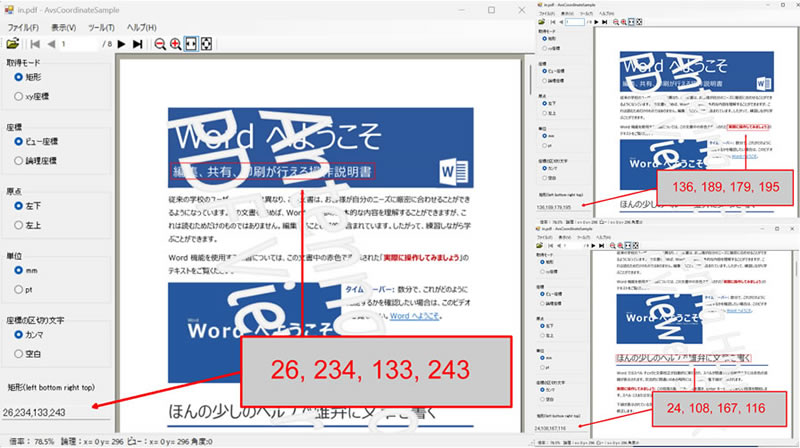Choose 空白 separator in main window
Viewport: 800px width, 448px height.
(28, 354)
